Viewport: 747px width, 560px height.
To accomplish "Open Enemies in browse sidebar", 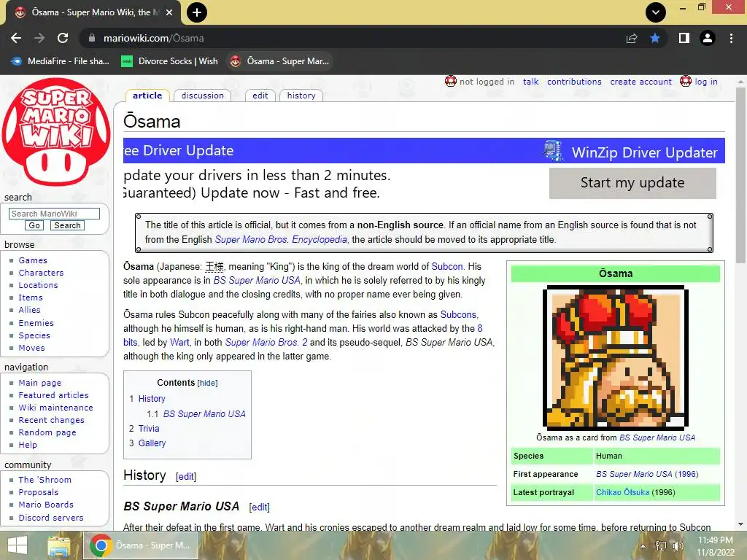I will (x=36, y=322).
